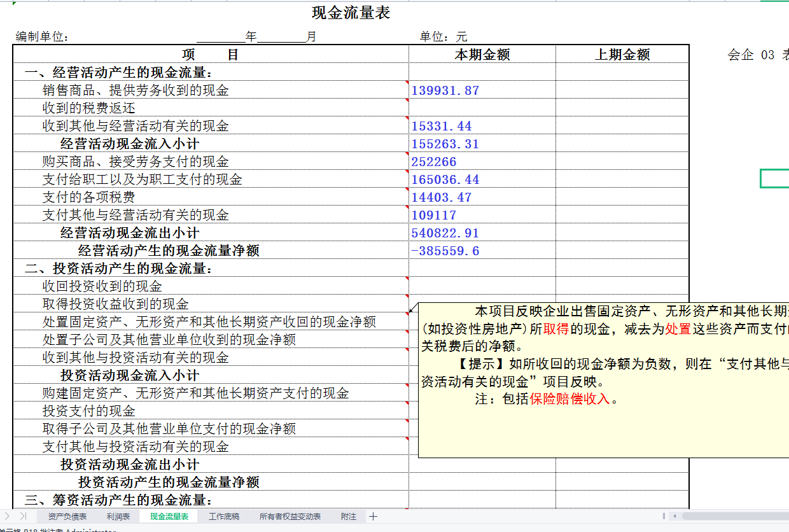
Task: Switch to the 利润表 sheet tab
Action: (x=118, y=516)
